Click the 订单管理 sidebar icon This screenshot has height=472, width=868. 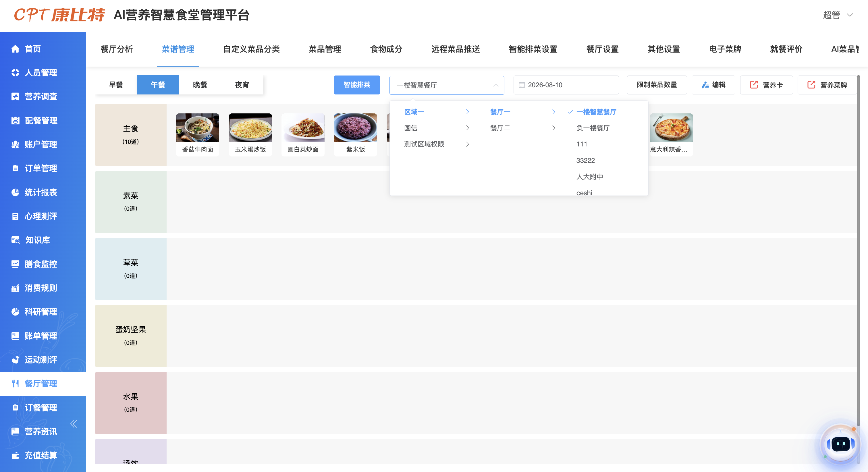pos(15,168)
